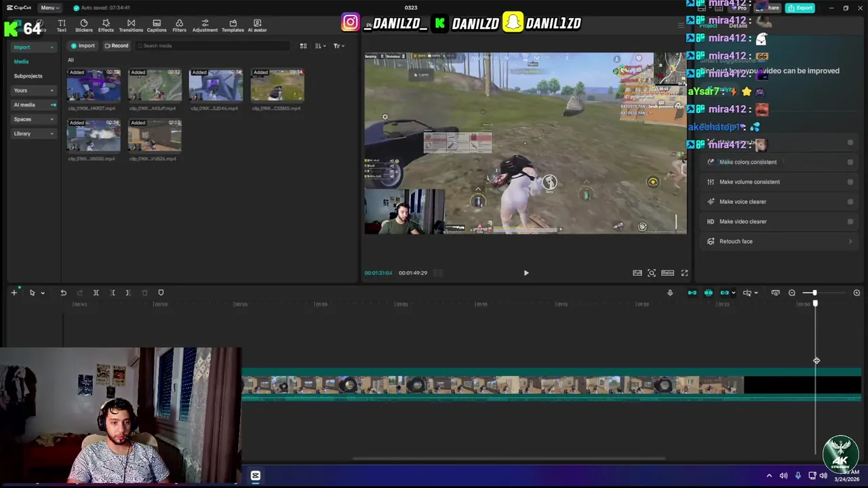Toggle main track magnet
868x488 pixels.
(x=692, y=293)
